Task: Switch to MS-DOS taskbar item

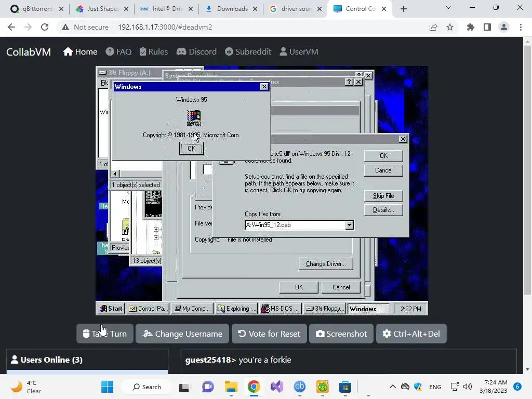Action: point(280,309)
